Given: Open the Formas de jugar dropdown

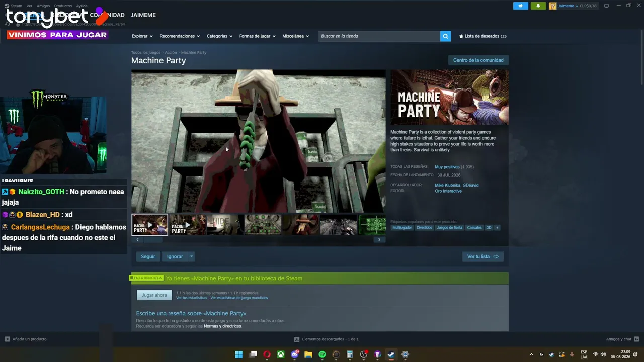Looking at the screenshot, I should pyautogui.click(x=257, y=36).
